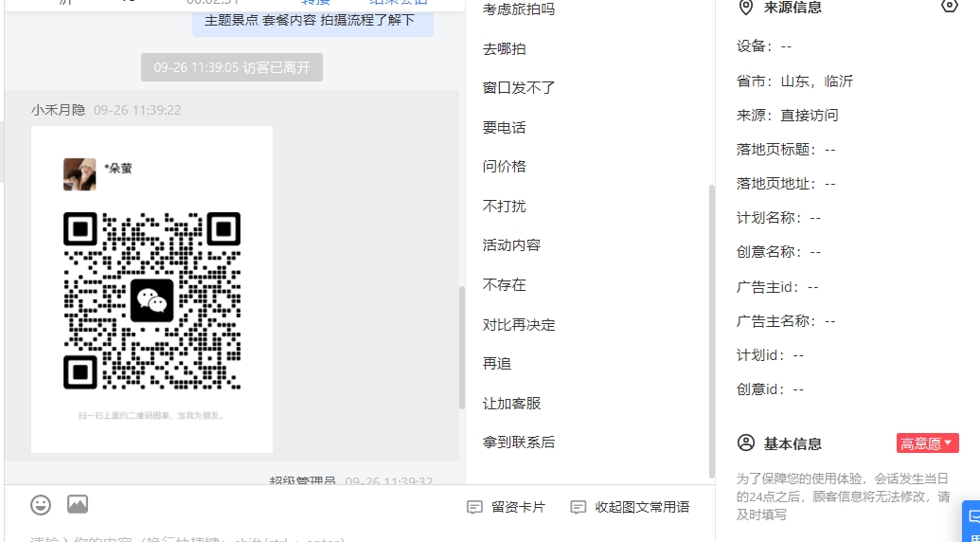
Task: Click the 广告主名称 field
Action: [x=786, y=321]
